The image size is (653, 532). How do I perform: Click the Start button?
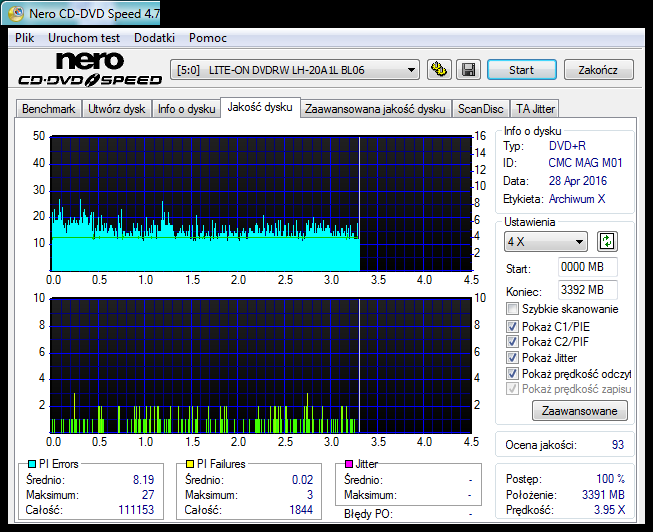coord(521,70)
